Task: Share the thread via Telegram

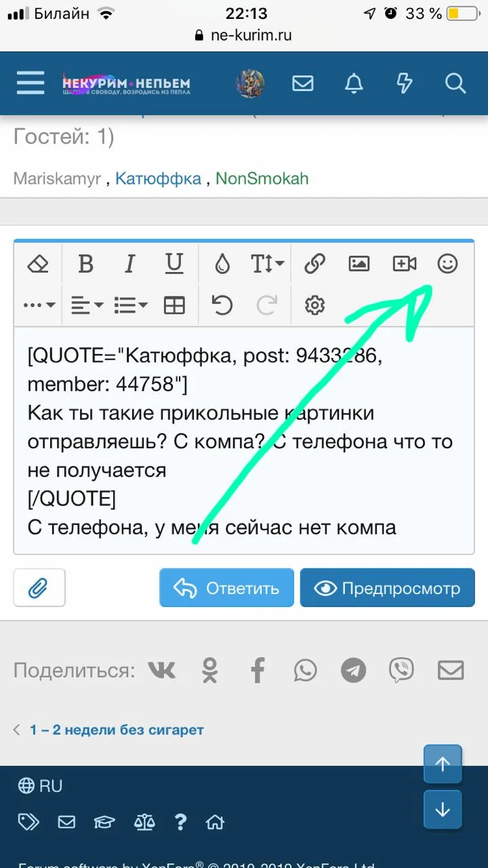Action: coord(353,671)
